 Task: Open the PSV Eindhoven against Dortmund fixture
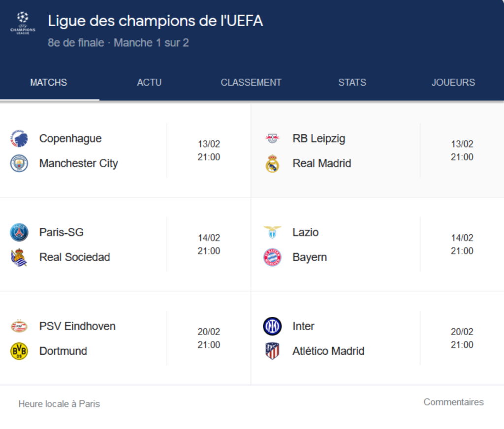tap(123, 338)
